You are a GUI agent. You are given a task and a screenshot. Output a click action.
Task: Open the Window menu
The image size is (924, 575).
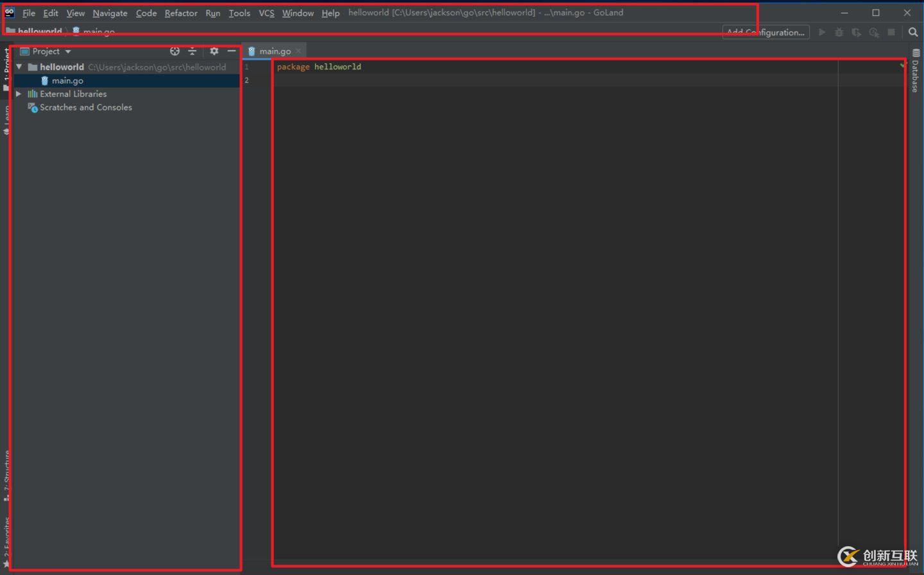click(x=298, y=13)
